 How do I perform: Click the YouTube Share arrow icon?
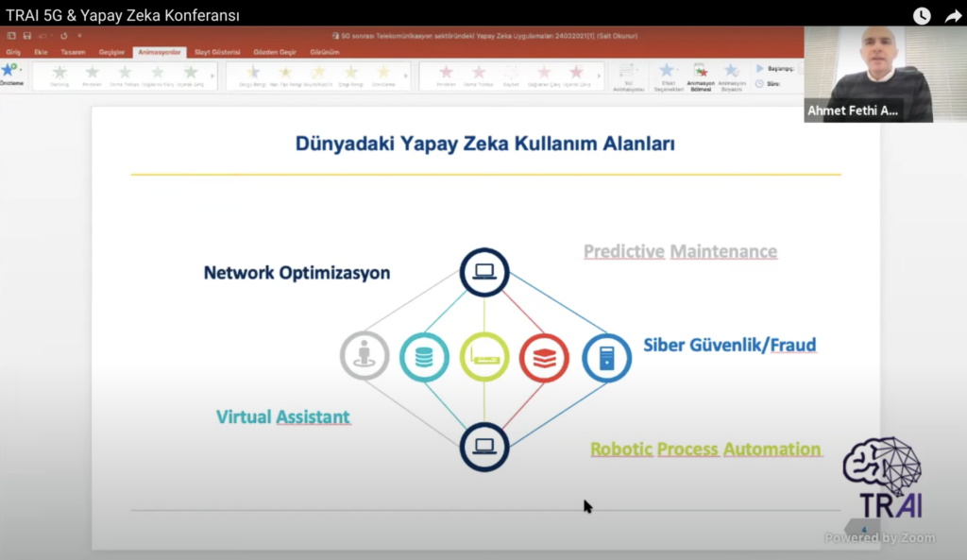pos(952,16)
